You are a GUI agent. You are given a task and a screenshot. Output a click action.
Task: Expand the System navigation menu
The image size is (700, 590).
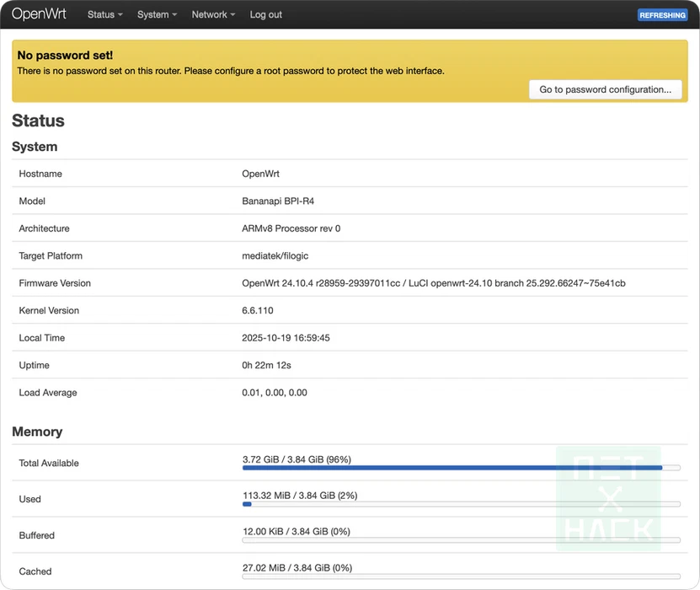157,15
